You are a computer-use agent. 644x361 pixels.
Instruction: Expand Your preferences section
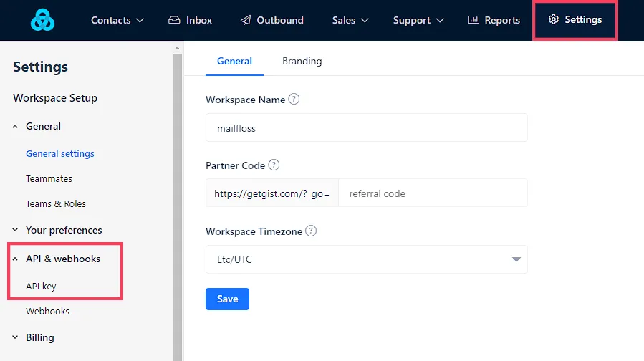57,230
